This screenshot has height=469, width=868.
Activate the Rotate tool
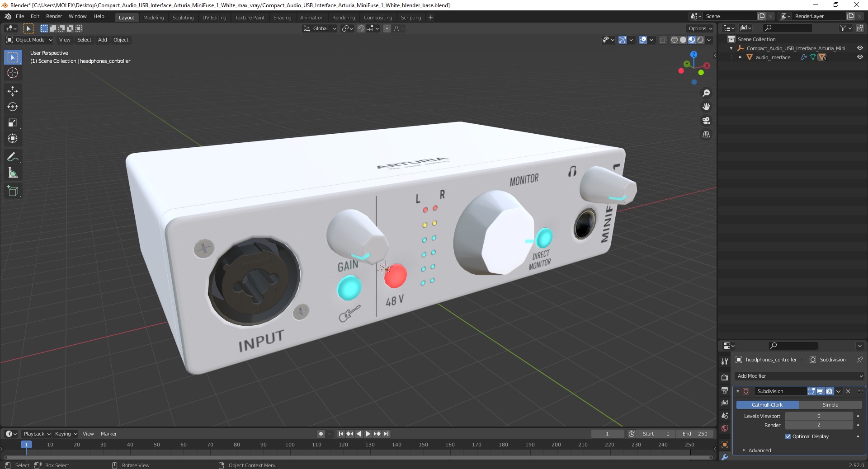tap(13, 107)
